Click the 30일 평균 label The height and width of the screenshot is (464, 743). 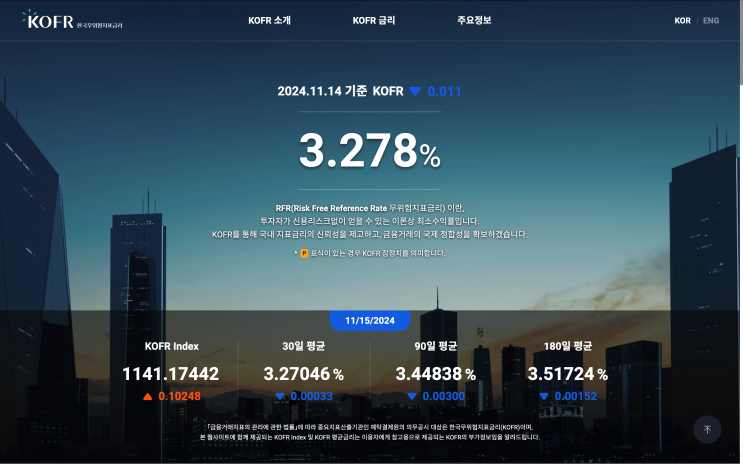[x=304, y=346]
